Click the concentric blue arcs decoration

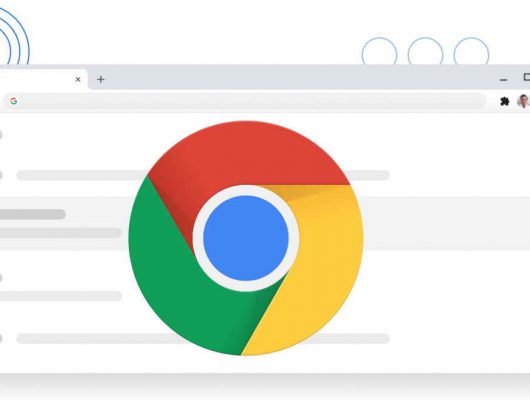(15, 37)
